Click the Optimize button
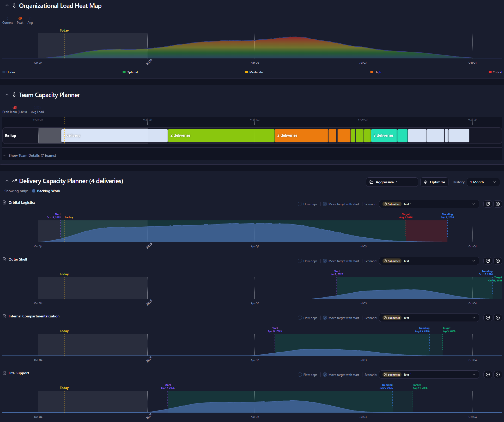Viewport: 504px width, 422px height. (434, 182)
